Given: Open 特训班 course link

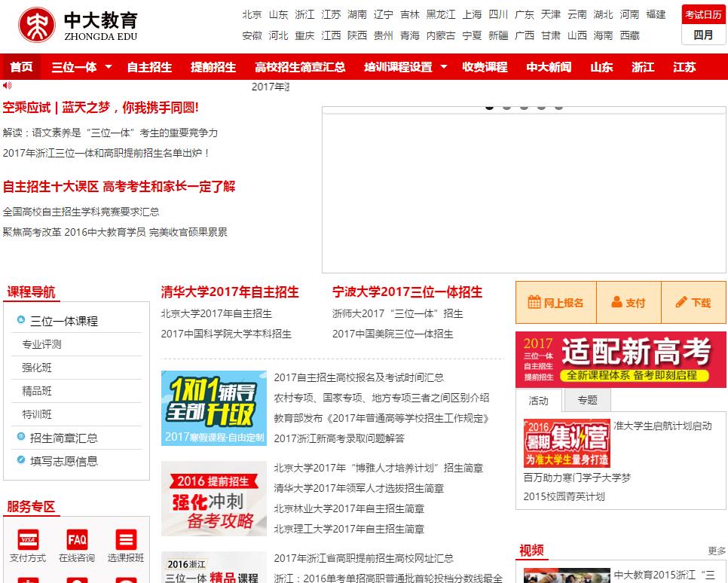Looking at the screenshot, I should tap(37, 414).
